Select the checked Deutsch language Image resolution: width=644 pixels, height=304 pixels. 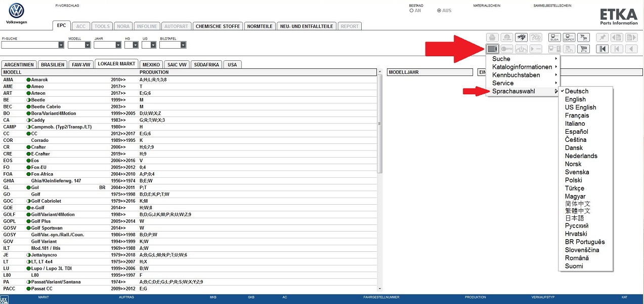click(576, 91)
